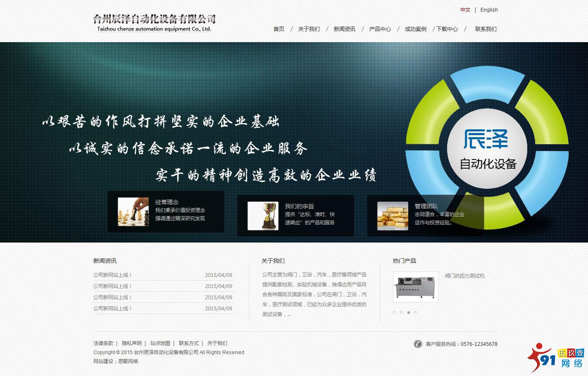The width and height of the screenshot is (588, 376).
Task: Click the company logo in header
Action: (x=154, y=23)
